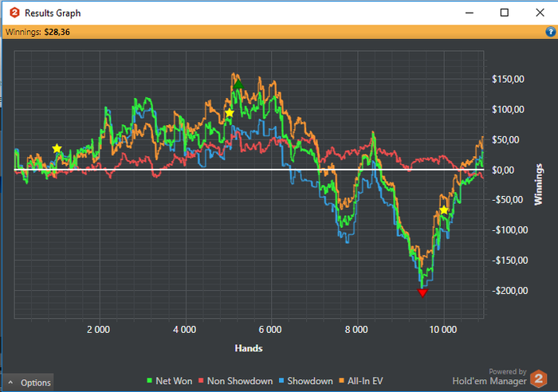Click the Winnings: $28,36 total text

[x=37, y=32]
